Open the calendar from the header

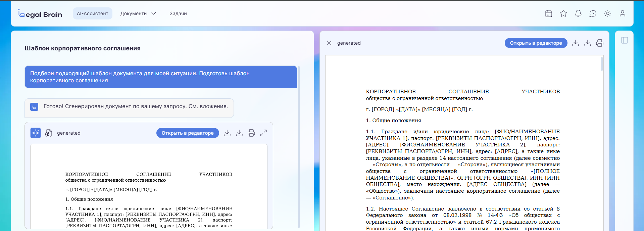click(x=549, y=13)
